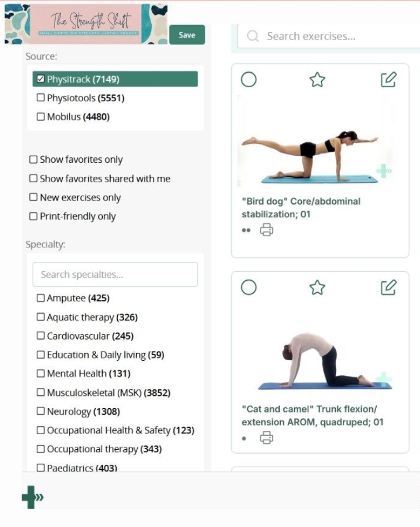Screen dimensions: 420x527
Task: Focus the Search specialties input field
Action: (115, 275)
